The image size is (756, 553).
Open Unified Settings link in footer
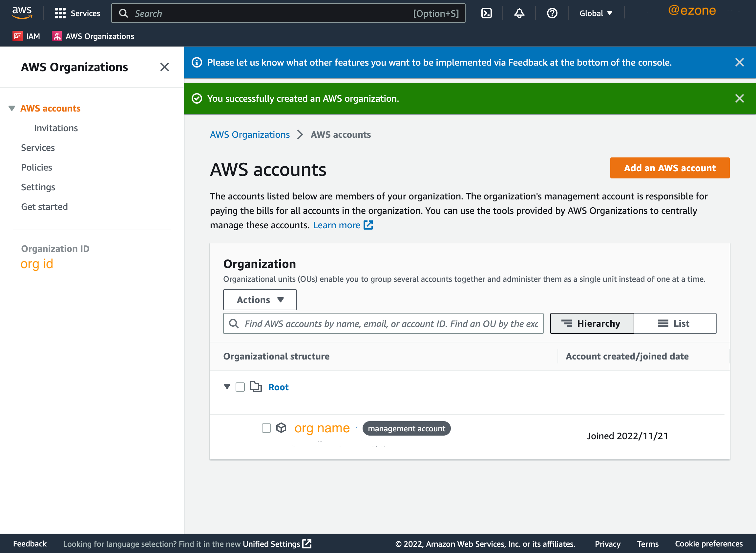271,543
